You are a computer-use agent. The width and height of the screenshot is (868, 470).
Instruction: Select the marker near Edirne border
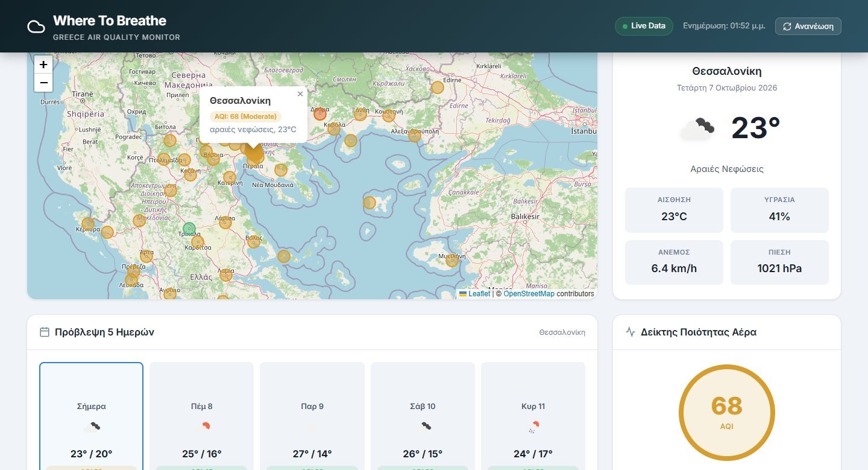click(438, 87)
